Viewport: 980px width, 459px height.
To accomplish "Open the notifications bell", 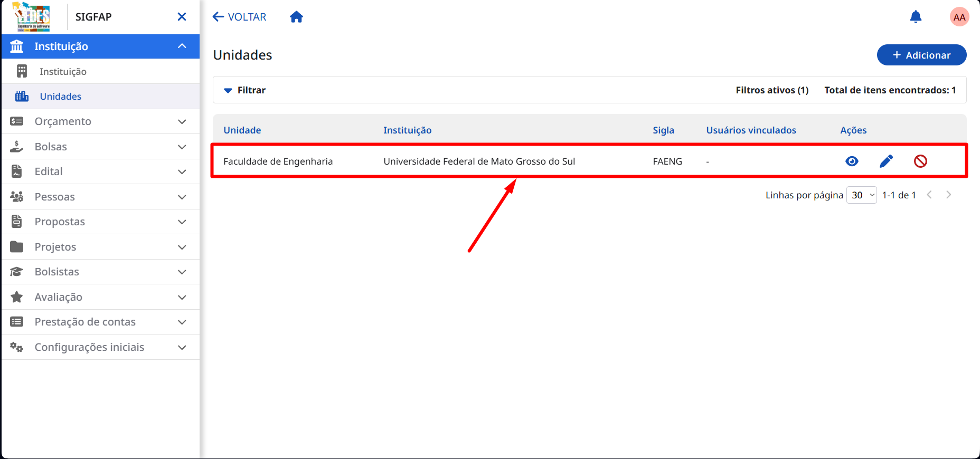I will [916, 17].
